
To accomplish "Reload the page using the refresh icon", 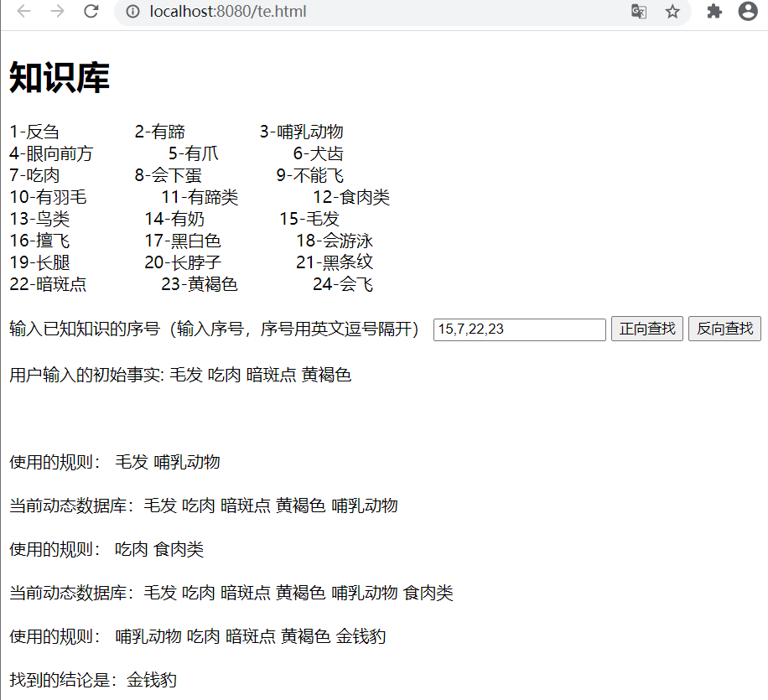I will point(91,13).
